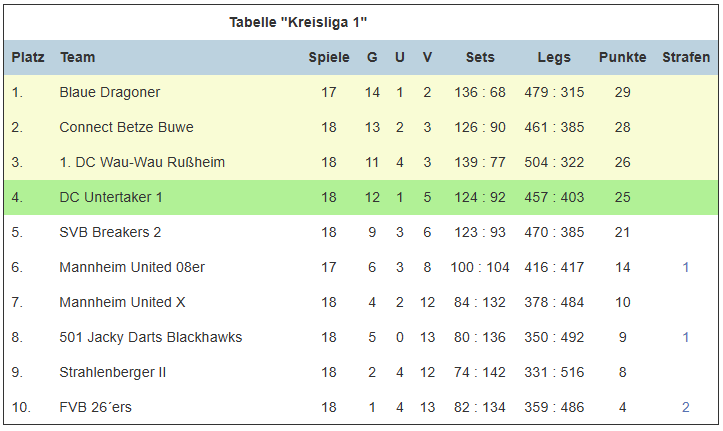Select the Connect Betze Buwe team
Screen dimensions: 723x431
tap(126, 127)
